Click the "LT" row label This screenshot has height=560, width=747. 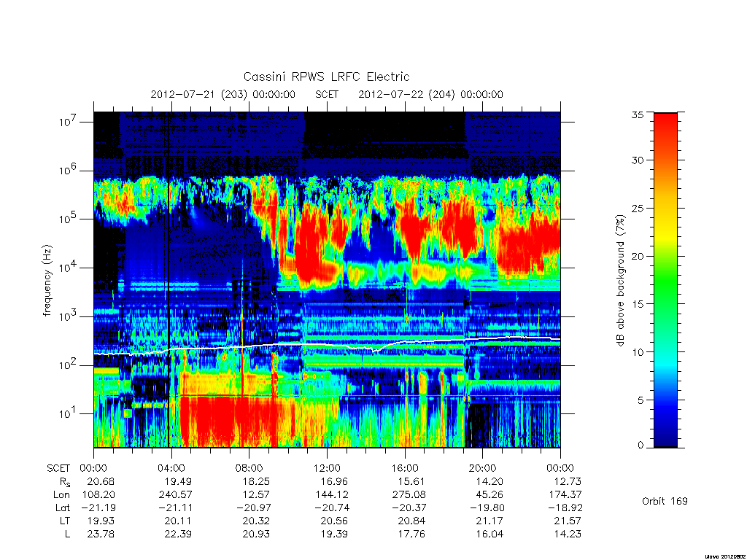(64, 521)
